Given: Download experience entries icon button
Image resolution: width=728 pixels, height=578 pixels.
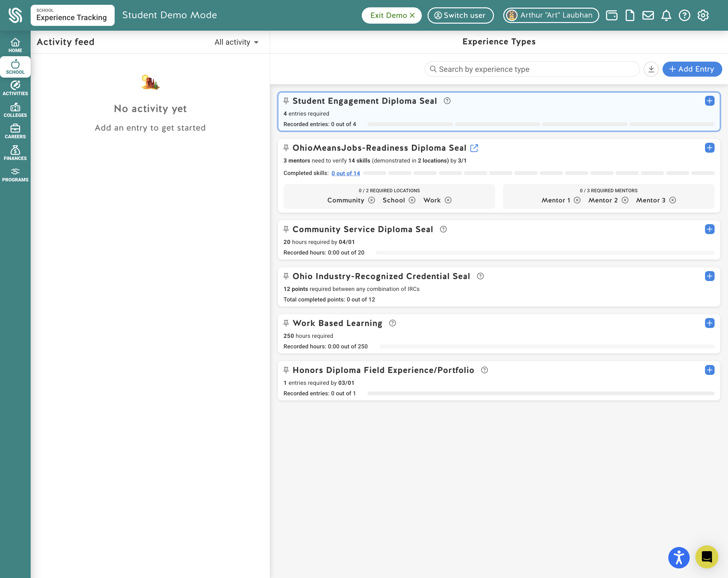Looking at the screenshot, I should pos(651,69).
